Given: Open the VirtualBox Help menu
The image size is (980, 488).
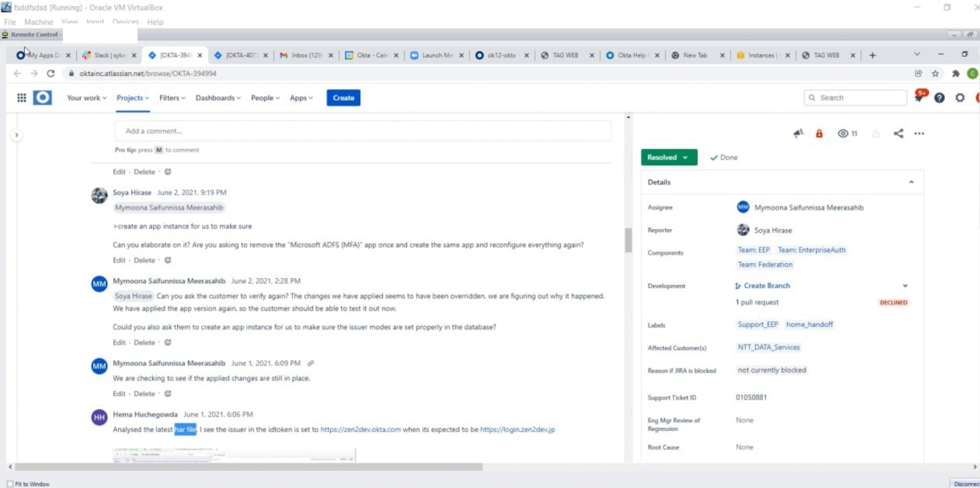Looking at the screenshot, I should coord(155,22).
